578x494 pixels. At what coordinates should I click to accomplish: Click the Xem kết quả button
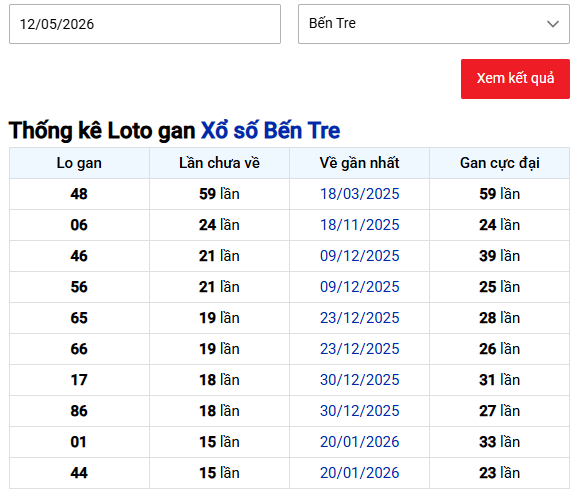[x=515, y=79]
